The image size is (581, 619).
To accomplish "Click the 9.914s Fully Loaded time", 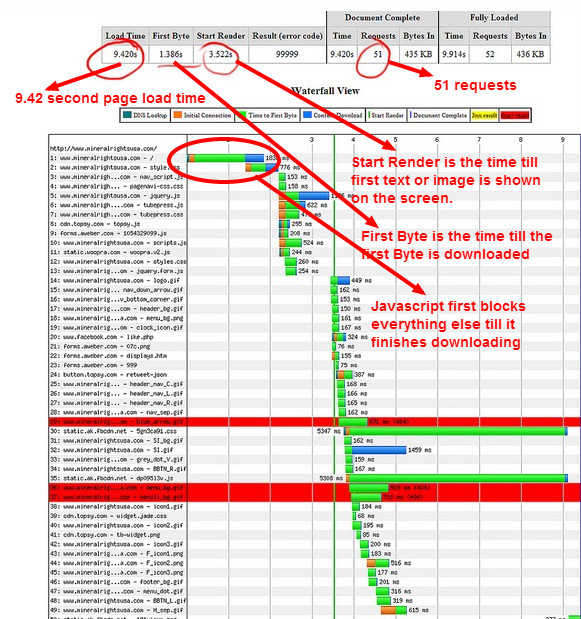I will [x=454, y=54].
